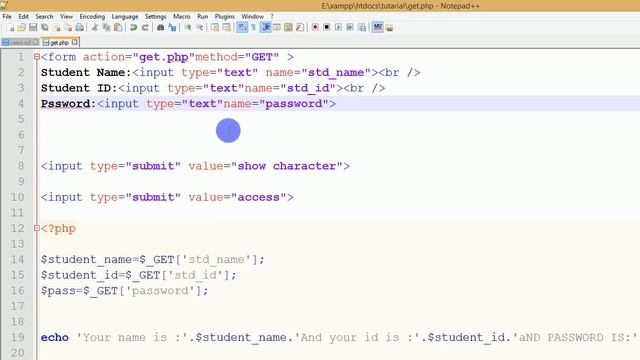Open the Plugins menu
The height and width of the screenshot is (360, 640).
point(224,16)
